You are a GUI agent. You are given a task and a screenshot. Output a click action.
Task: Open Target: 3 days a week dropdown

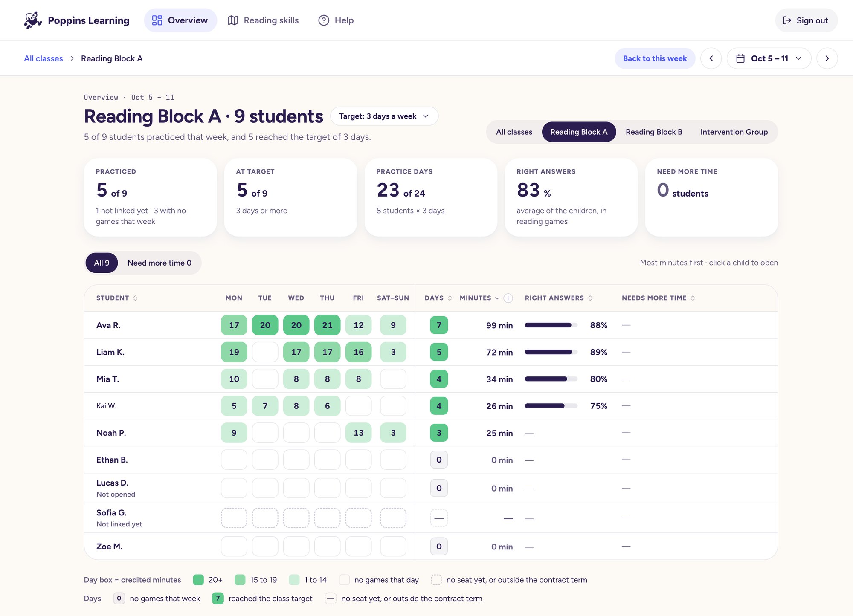384,116
